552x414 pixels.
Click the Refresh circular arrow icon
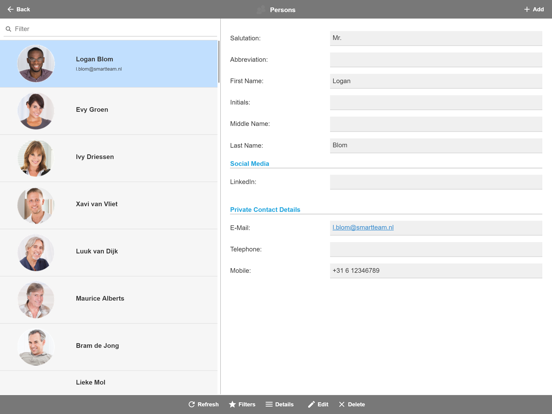click(192, 404)
